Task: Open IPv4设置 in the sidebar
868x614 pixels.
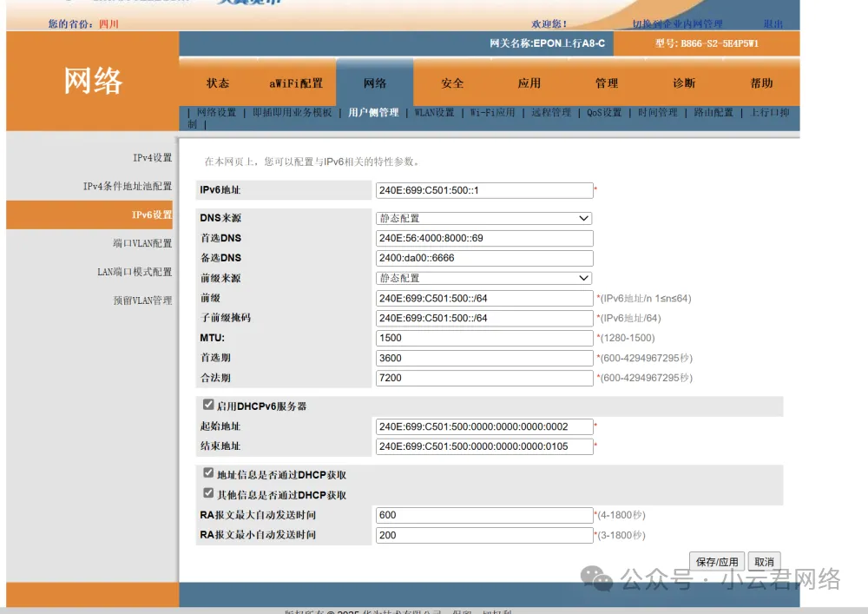Action: click(152, 158)
